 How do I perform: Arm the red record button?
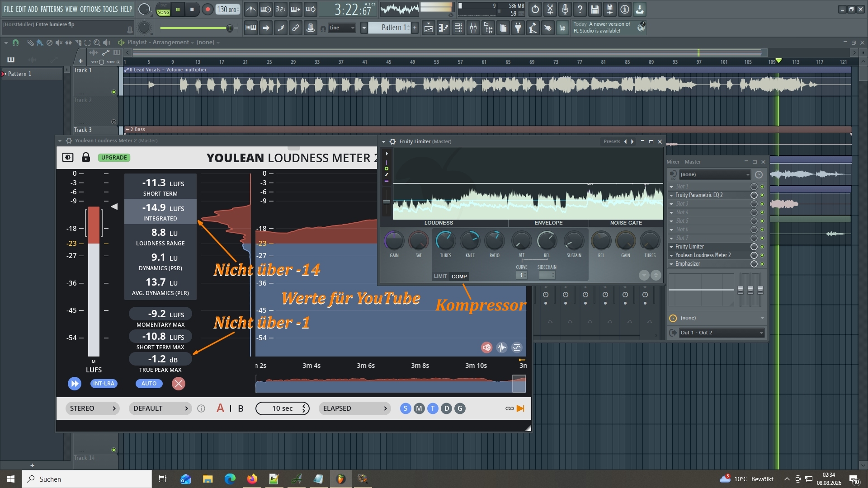208,9
